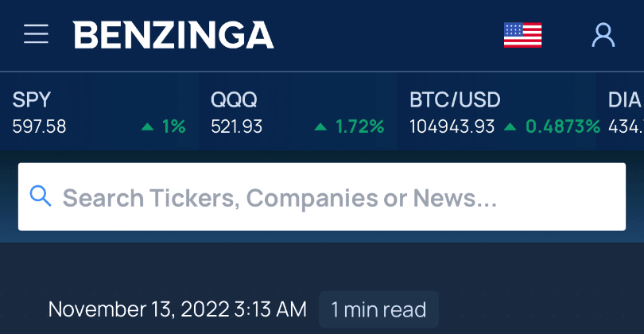Select the US flag region icon

[x=522, y=35]
